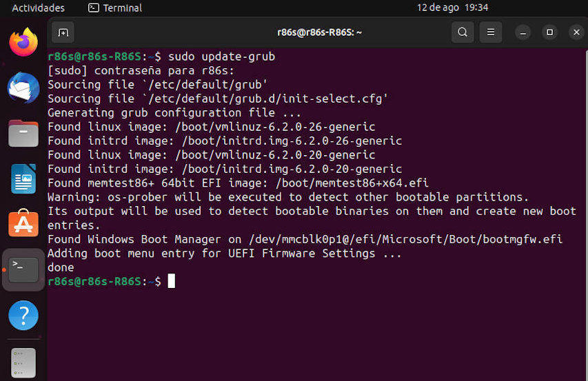This screenshot has height=381, width=588.
Task: Click the terminal scrollbar on right edge
Action: click(586, 216)
